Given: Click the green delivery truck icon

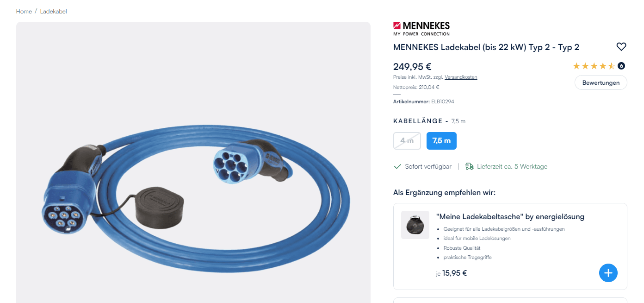Looking at the screenshot, I should click(469, 166).
